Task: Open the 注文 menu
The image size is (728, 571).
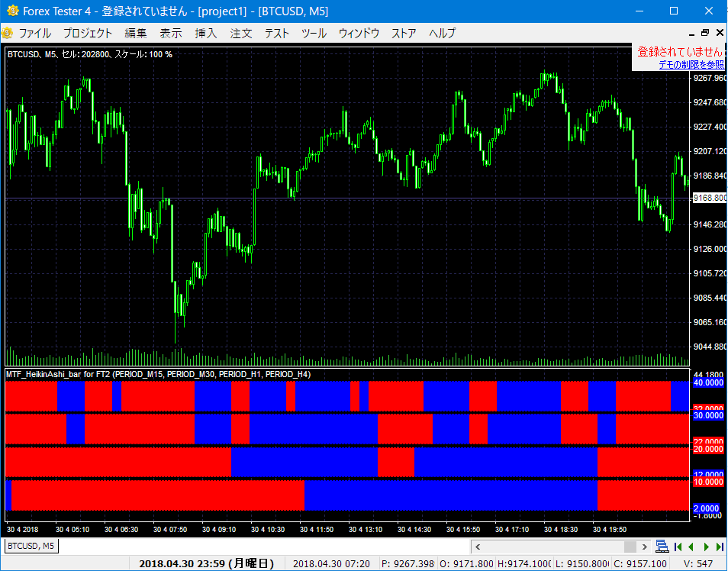Action: click(241, 34)
